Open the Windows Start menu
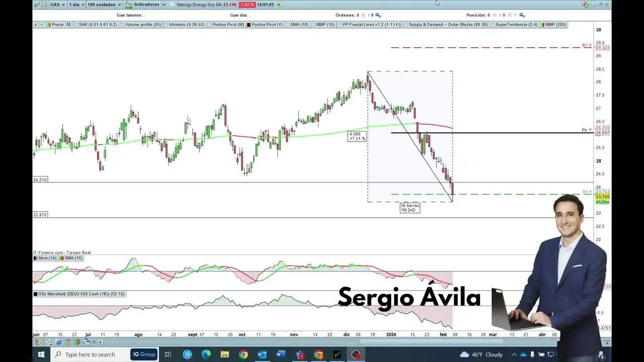 click(41, 354)
